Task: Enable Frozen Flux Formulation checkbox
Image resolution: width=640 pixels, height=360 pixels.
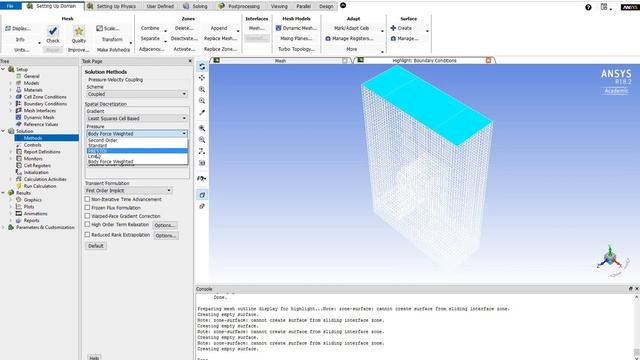Action: (x=87, y=207)
